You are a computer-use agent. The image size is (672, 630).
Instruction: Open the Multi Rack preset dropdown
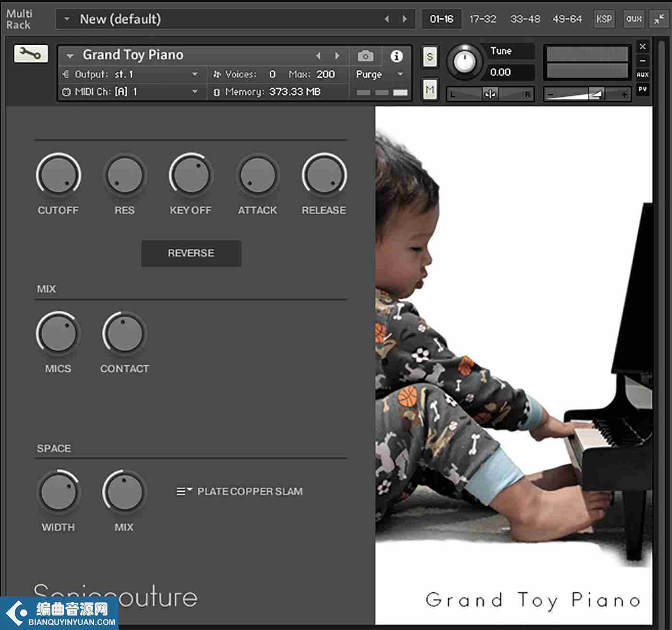click(67, 19)
